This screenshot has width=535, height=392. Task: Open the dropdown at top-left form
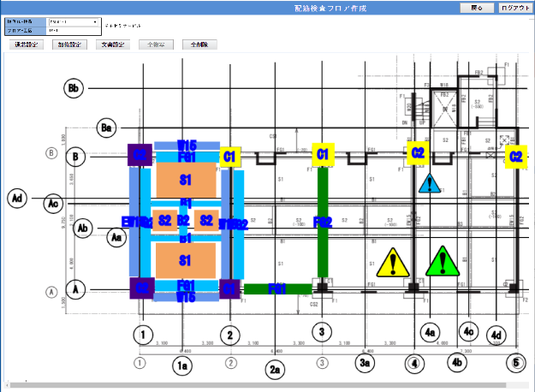pyautogui.click(x=73, y=20)
